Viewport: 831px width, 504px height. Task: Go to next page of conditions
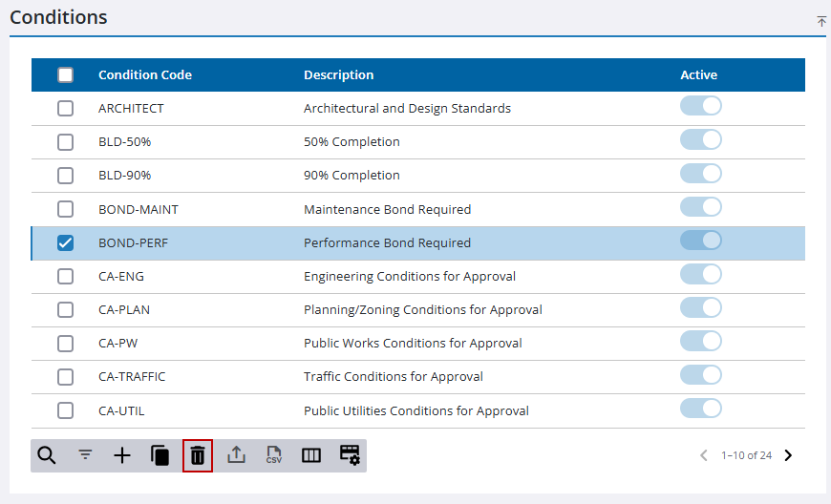coord(788,455)
